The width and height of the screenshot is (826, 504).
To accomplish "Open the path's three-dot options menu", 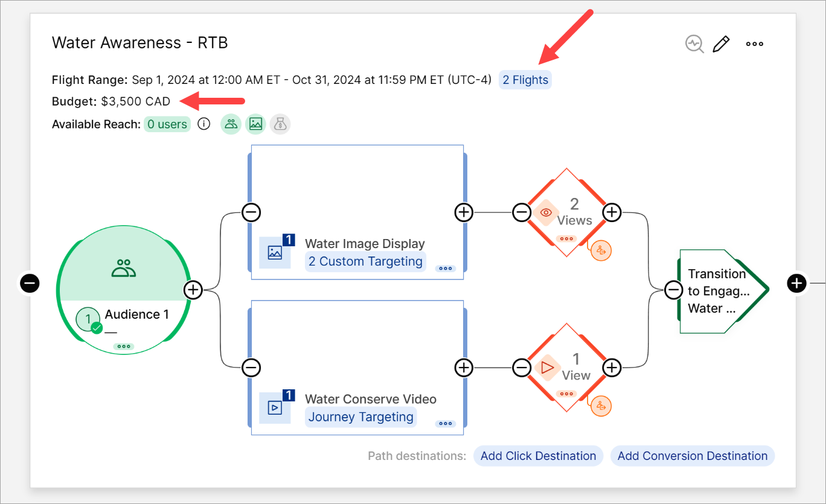I will [x=754, y=44].
